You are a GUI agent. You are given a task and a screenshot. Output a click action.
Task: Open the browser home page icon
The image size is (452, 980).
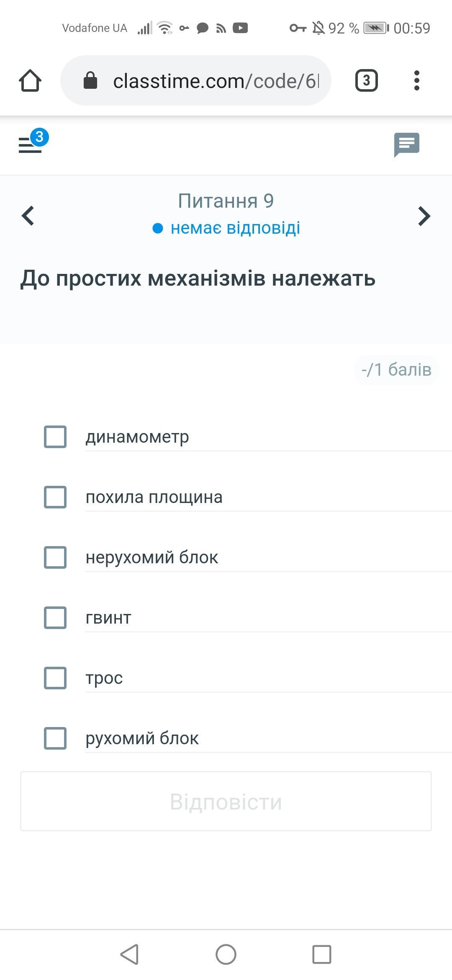tap(30, 80)
